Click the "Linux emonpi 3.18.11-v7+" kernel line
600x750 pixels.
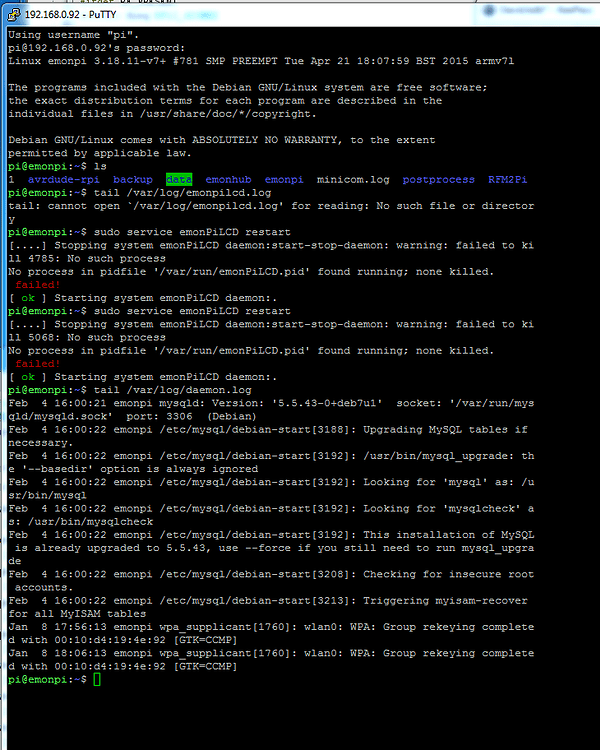pyautogui.click(x=261, y=61)
